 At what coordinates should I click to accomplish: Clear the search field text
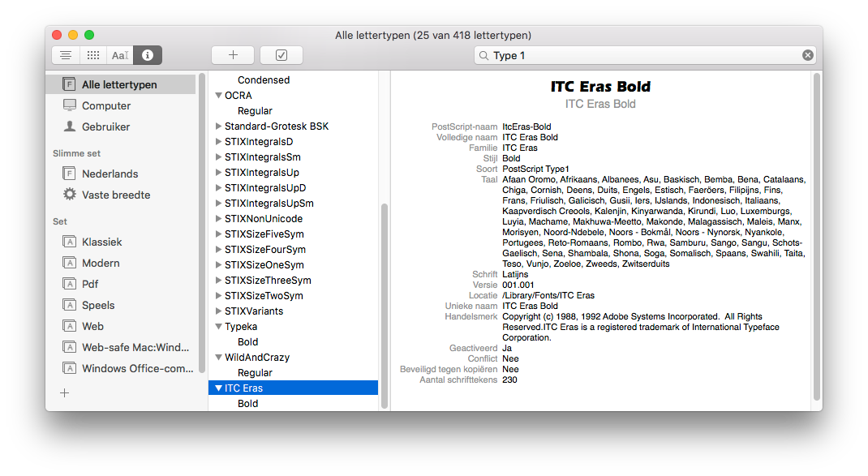click(x=808, y=55)
